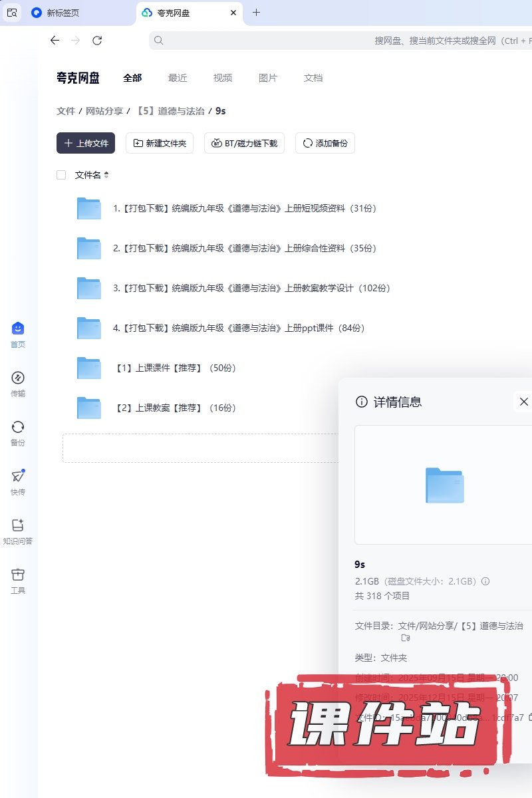The width and height of the screenshot is (532, 798).
Task: Switch to the 文档 tab
Action: pyautogui.click(x=313, y=78)
